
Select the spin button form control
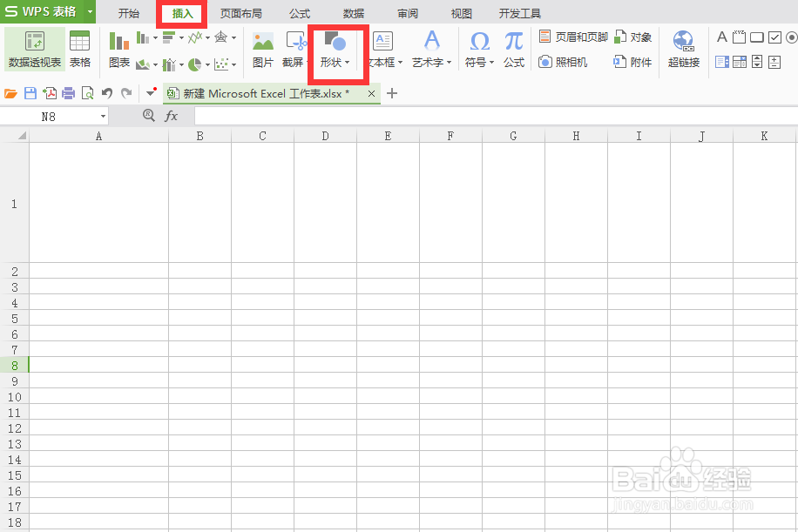(x=774, y=62)
